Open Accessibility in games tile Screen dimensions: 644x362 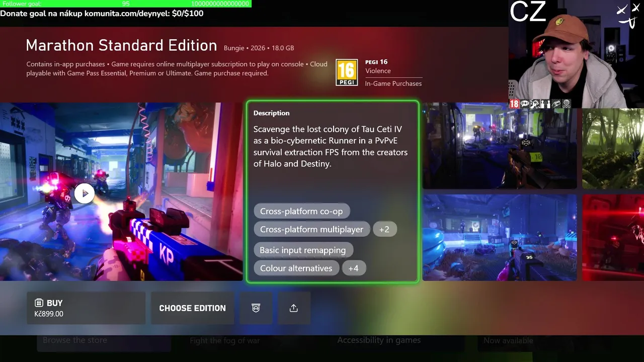coord(379,340)
